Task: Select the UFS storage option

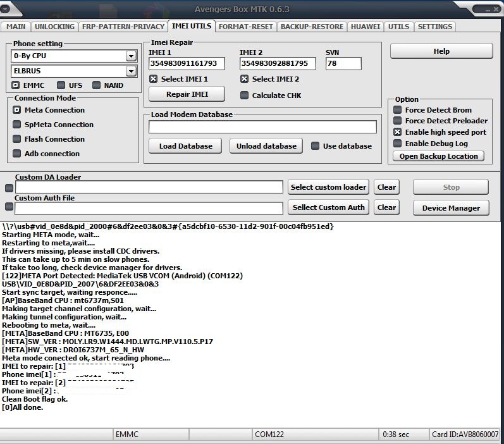Action: (61, 85)
